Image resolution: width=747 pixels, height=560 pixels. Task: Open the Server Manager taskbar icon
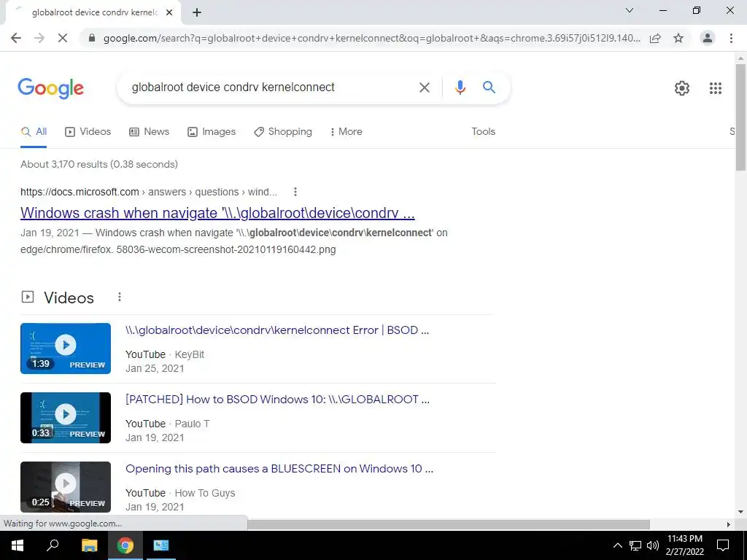click(161, 545)
